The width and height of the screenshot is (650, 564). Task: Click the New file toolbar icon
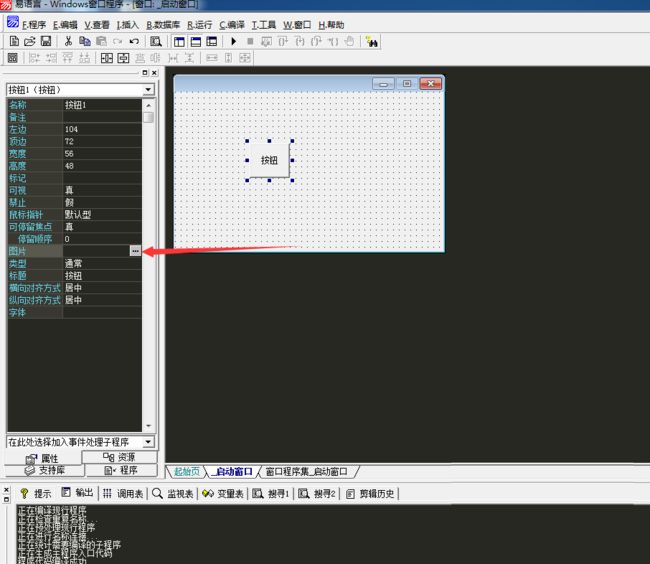click(x=14, y=41)
